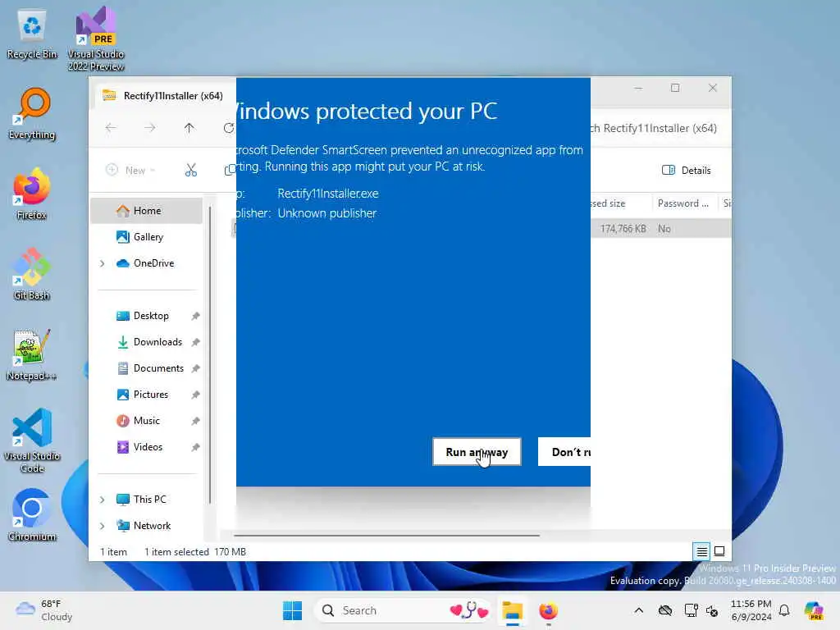Click the navigation pane vertical scrollbar

pyautogui.click(x=210, y=354)
